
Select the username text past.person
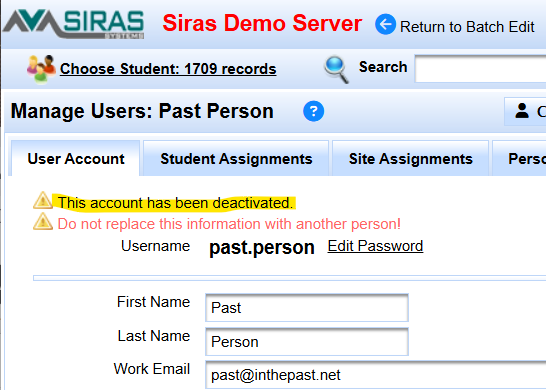click(262, 248)
